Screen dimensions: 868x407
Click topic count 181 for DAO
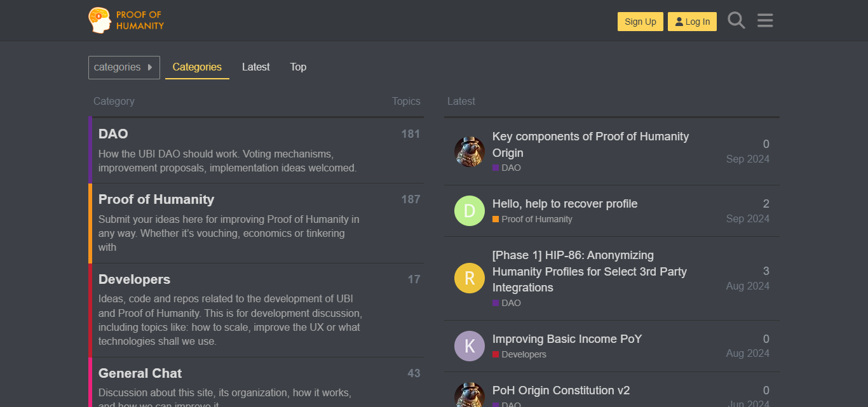pyautogui.click(x=410, y=134)
